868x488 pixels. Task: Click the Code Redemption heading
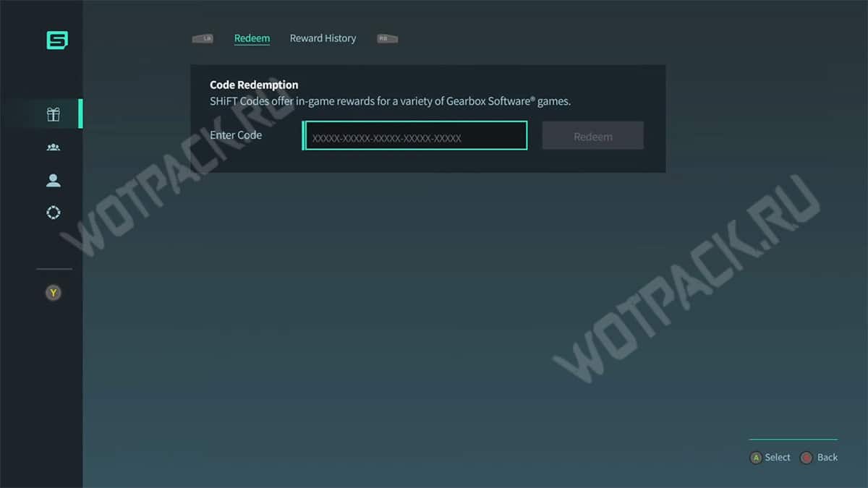point(254,85)
